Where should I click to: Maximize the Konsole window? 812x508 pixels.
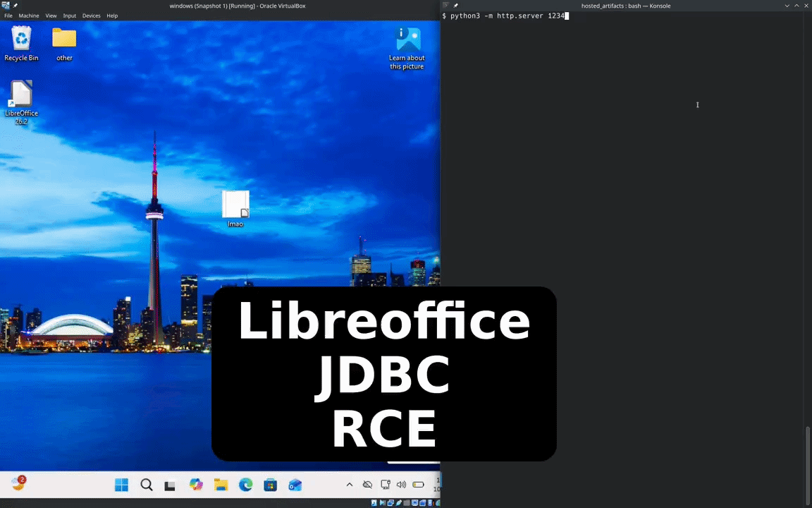tap(796, 6)
